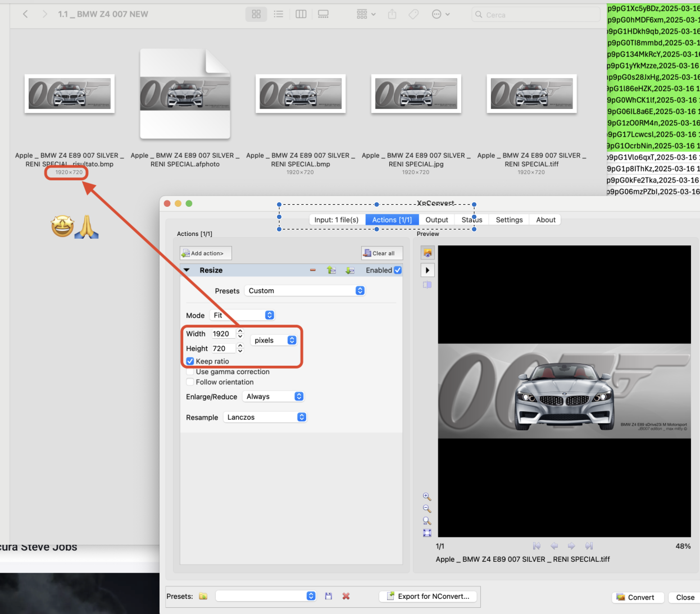Image resolution: width=700 pixels, height=614 pixels.
Task: Click the Finder share icon
Action: click(x=392, y=14)
